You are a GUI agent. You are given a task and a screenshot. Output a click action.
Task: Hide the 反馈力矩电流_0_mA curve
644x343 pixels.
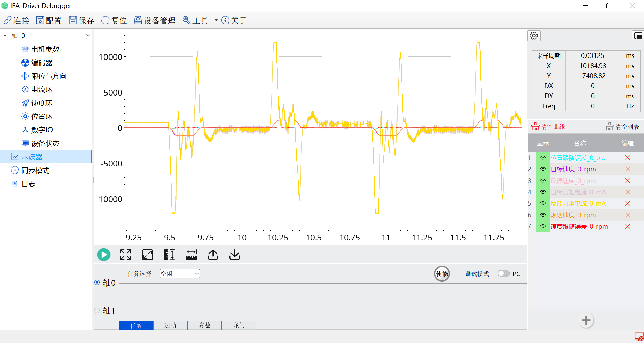click(x=543, y=203)
